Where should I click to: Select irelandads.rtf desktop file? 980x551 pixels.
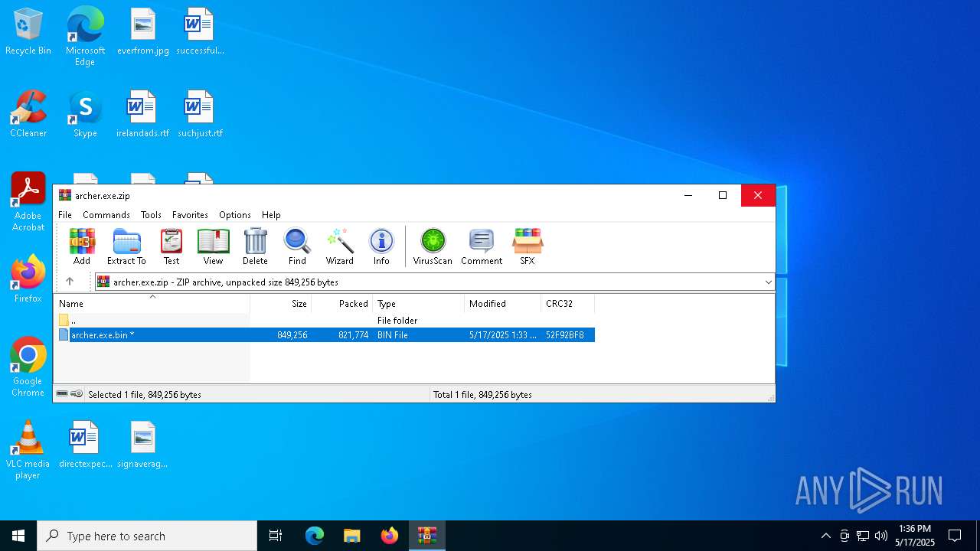[x=142, y=115]
